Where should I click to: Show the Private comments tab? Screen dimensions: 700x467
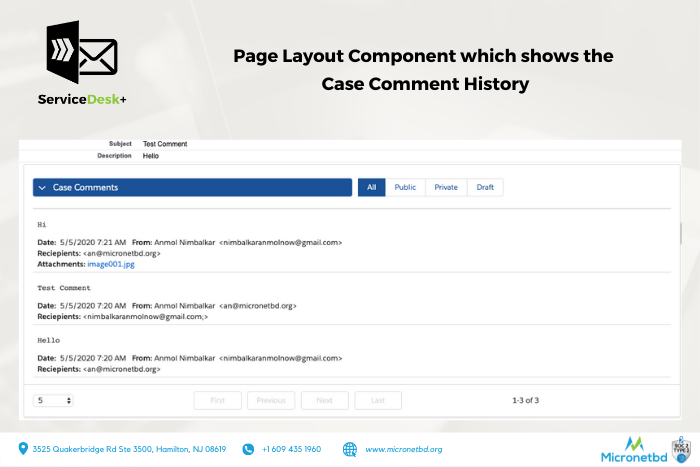pos(446,187)
